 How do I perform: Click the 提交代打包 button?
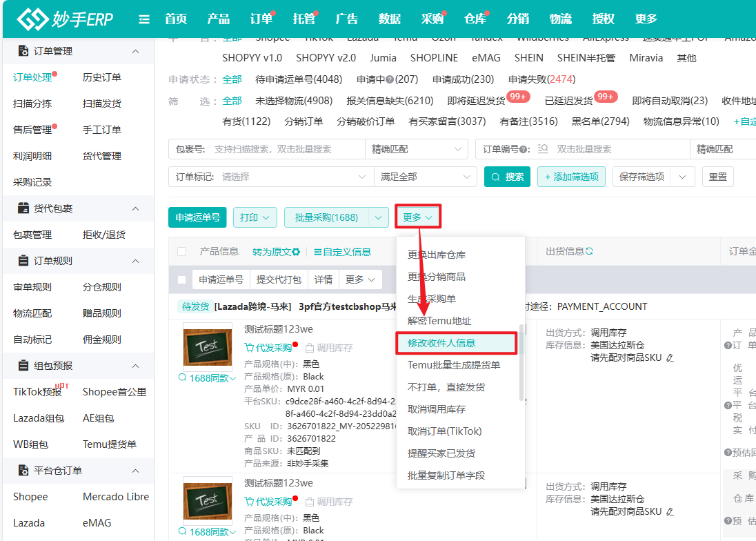278,279
